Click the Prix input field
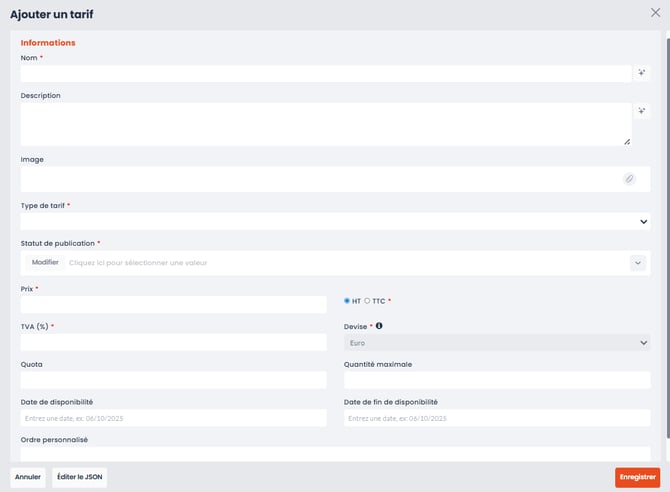 173,304
